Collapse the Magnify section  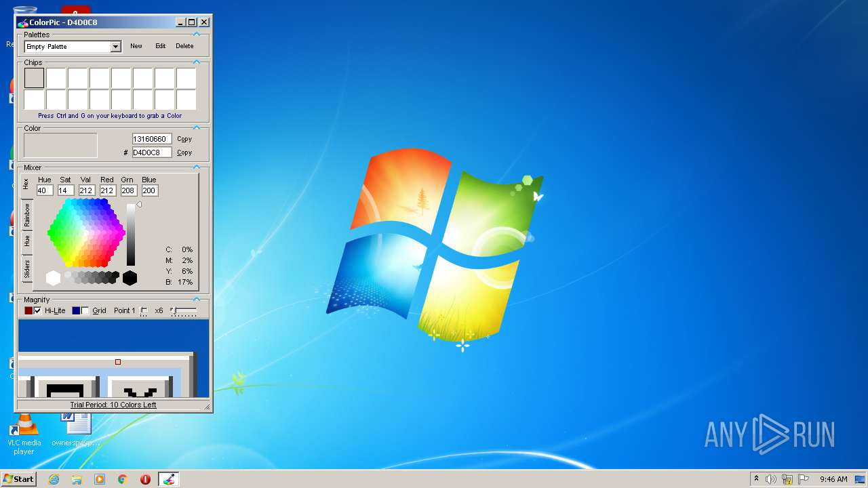197,299
